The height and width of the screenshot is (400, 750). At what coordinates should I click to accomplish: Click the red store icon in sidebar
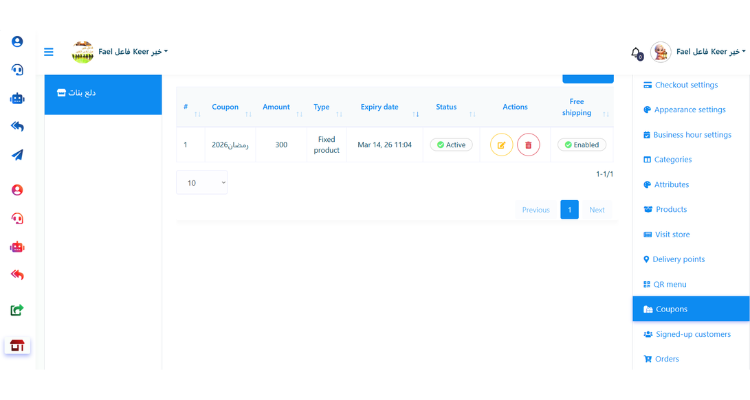[17, 346]
